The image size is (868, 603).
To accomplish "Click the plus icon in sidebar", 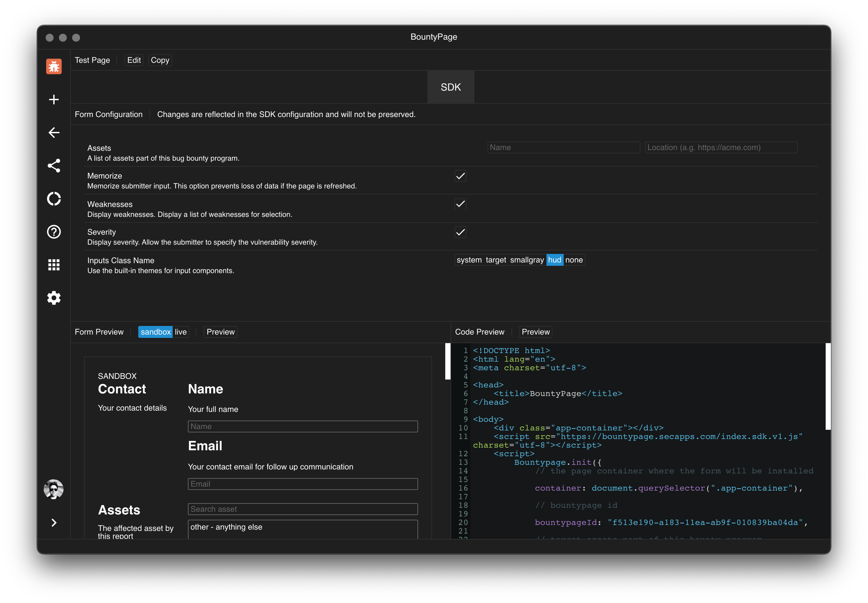I will coord(54,100).
